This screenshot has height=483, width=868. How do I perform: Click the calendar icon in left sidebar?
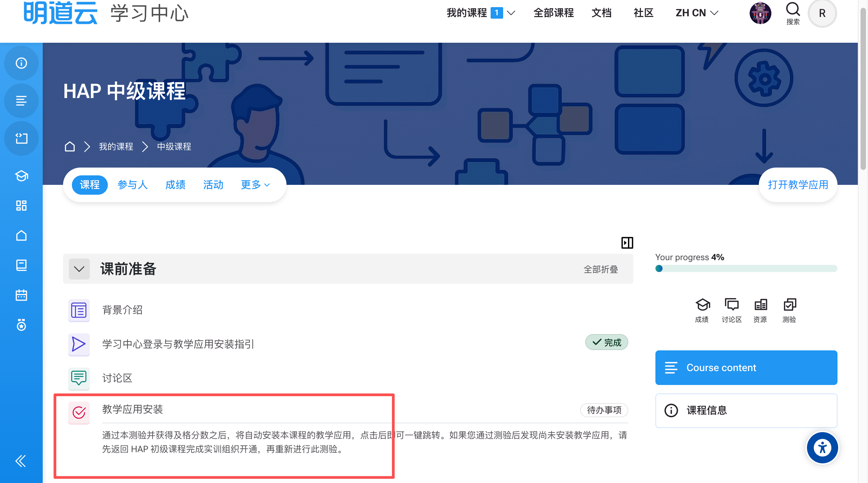(21, 295)
